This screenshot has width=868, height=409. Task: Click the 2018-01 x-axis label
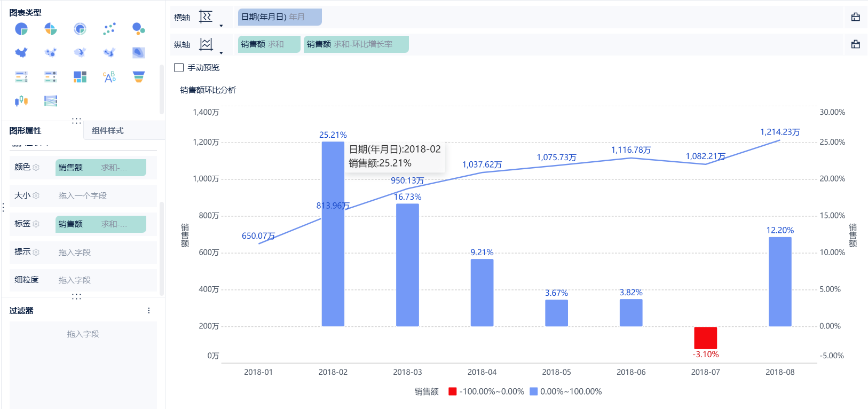click(x=258, y=372)
